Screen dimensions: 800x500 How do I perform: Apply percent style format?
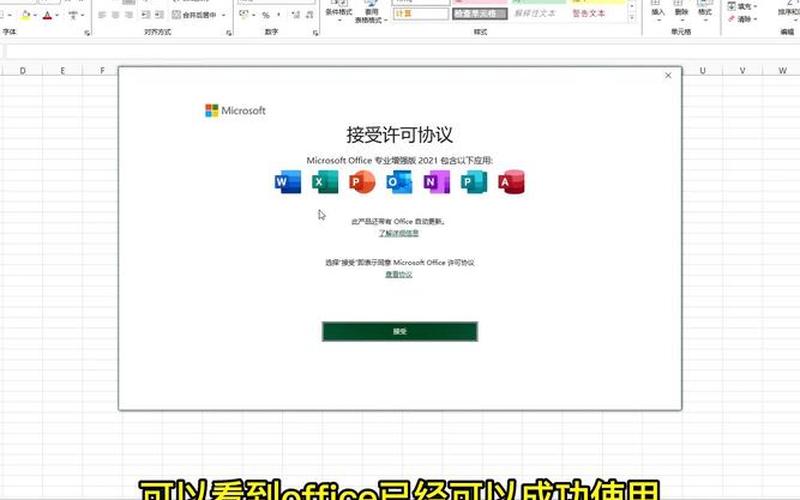pyautogui.click(x=266, y=15)
